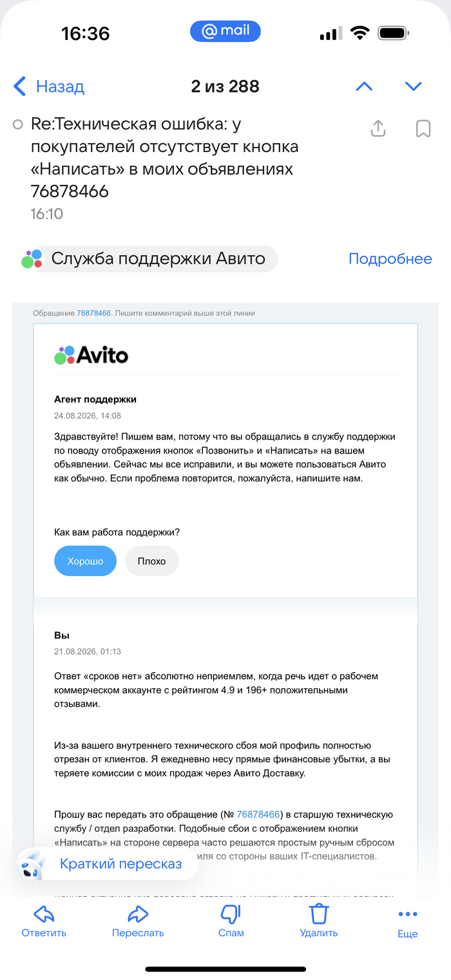This screenshot has width=451, height=980.
Task: Rate support as Хорошо
Action: point(85,561)
